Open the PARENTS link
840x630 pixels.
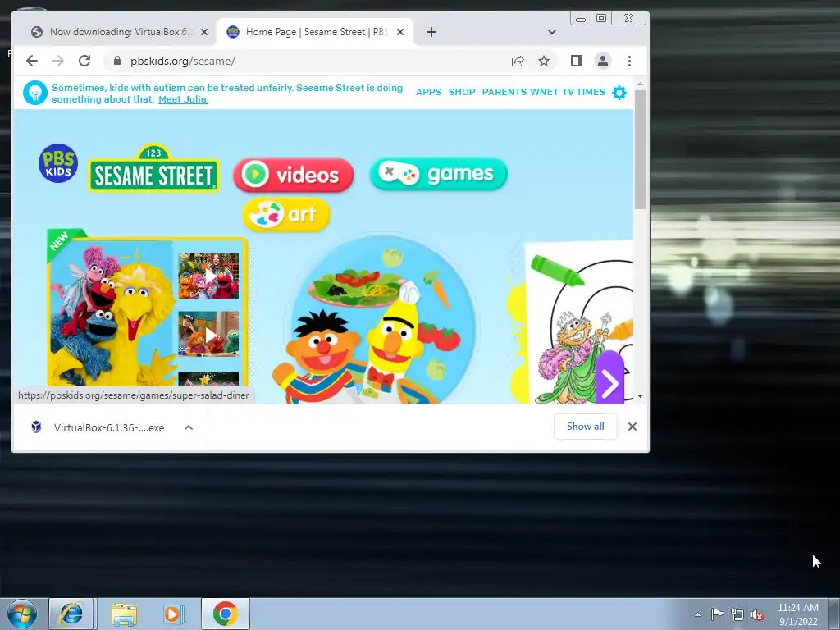504,92
